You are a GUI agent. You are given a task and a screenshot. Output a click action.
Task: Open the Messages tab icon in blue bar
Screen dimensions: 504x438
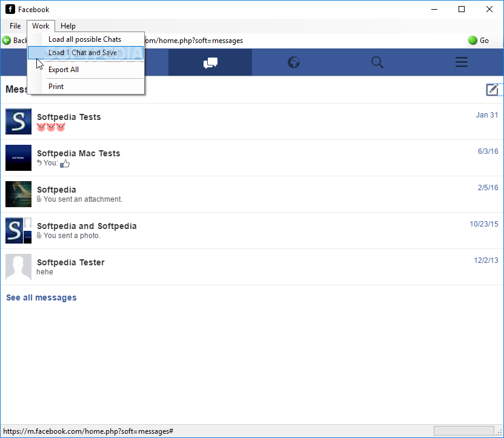tap(210, 62)
